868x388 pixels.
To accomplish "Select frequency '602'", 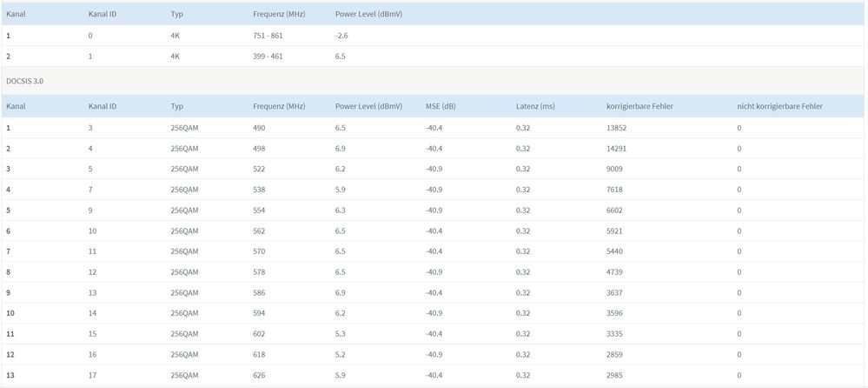I will point(259,334).
